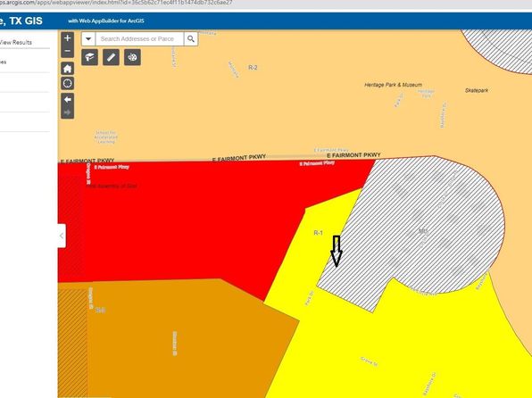Click the Skatepark map label
The image size is (532, 398).
coord(477,90)
